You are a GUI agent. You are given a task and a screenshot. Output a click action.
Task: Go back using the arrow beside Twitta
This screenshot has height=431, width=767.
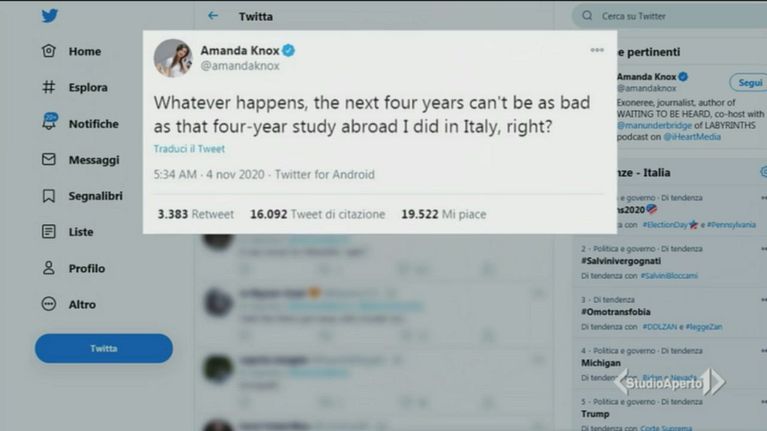[213, 16]
